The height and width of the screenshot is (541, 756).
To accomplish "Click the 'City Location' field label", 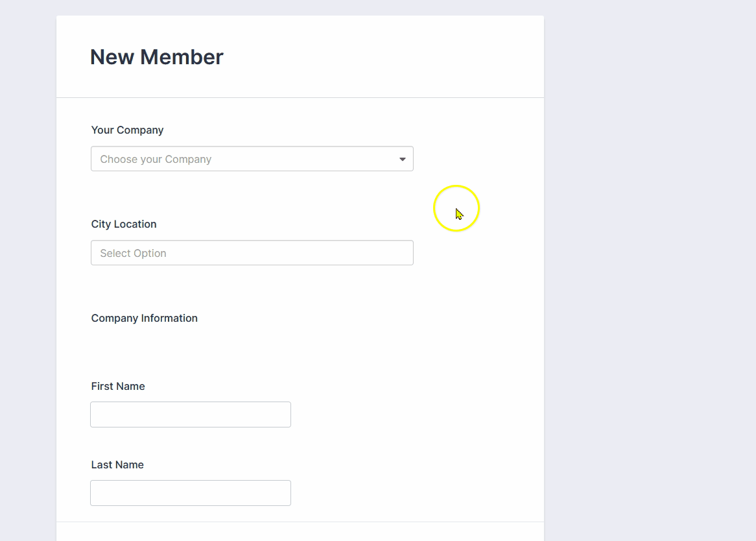I will pos(124,224).
